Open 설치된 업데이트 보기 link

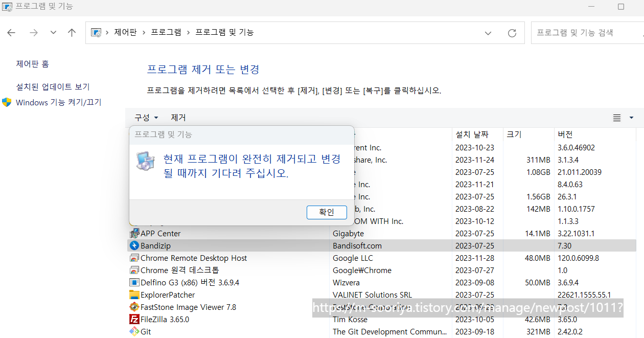point(53,87)
